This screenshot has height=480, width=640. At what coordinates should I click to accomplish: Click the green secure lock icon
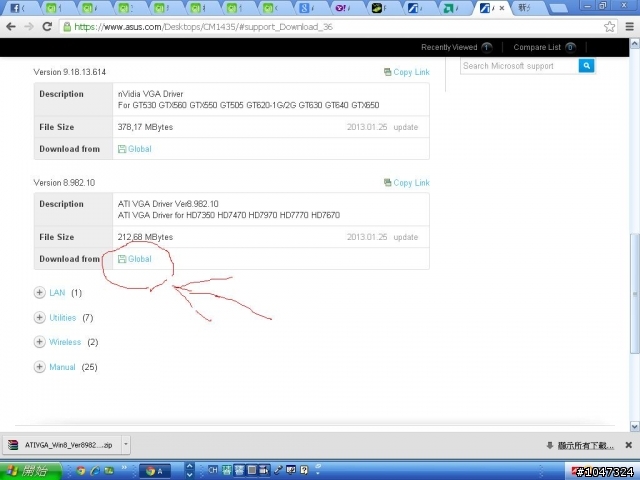[x=67, y=27]
